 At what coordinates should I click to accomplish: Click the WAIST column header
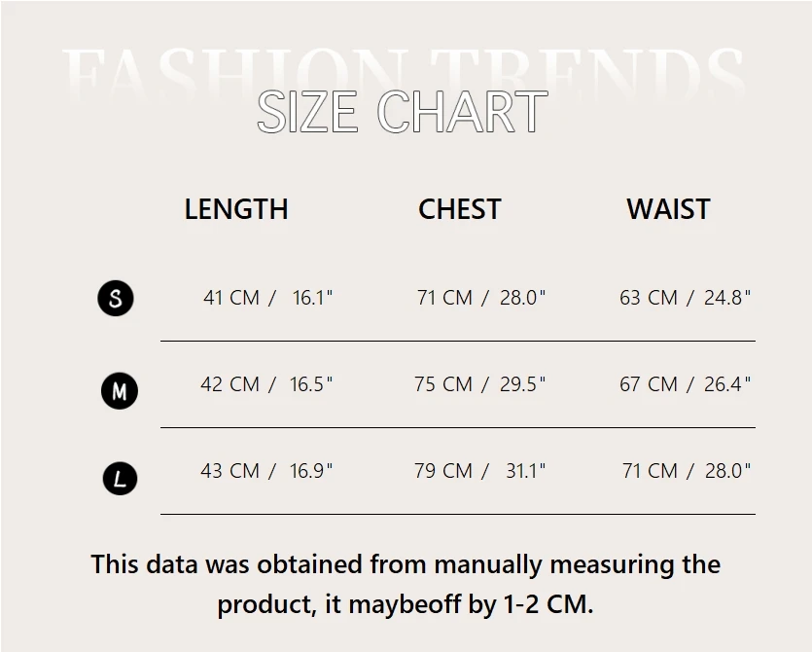[668, 209]
